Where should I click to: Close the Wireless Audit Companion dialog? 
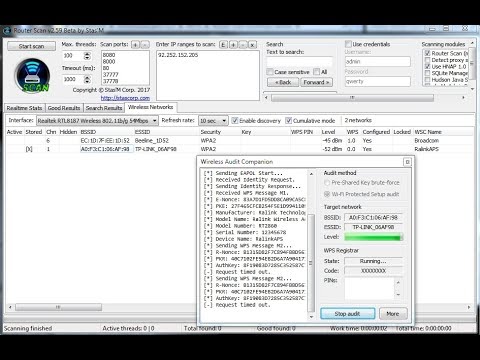(407, 162)
